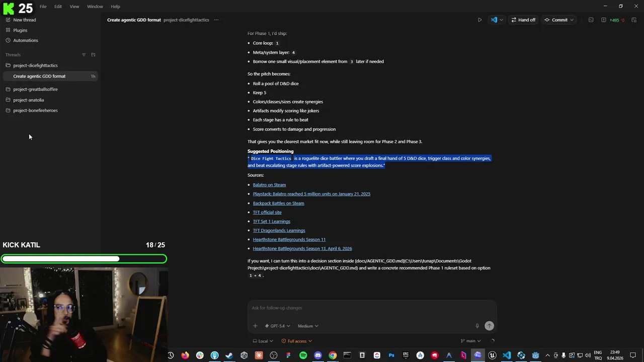Screen dimensions: 644x362
Task: Open the main branch dropdown
Action: (470, 341)
